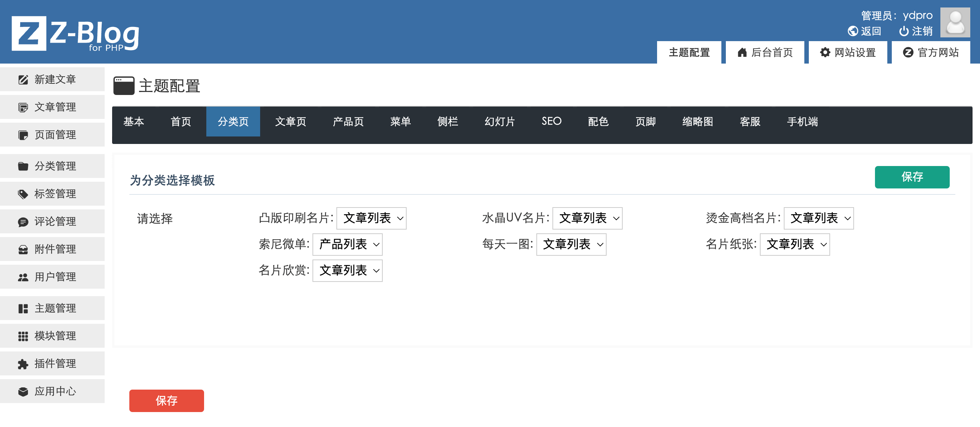Click the red 保存 button

[166, 401]
